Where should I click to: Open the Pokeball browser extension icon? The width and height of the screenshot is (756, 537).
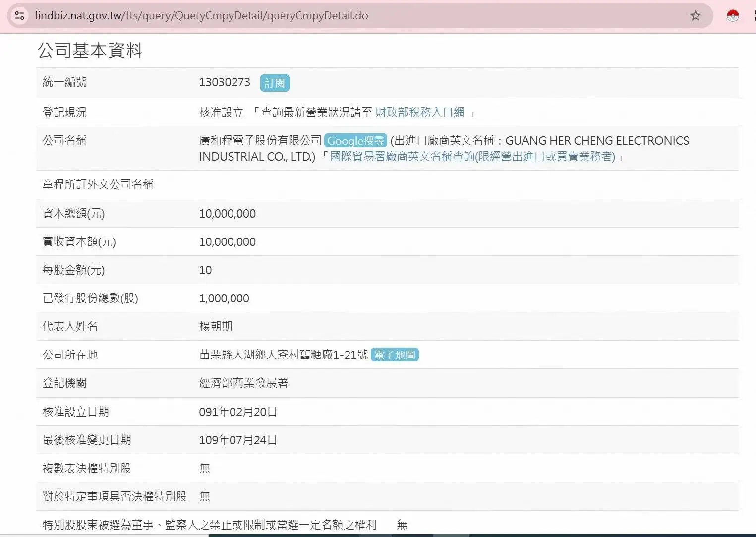[x=732, y=15]
